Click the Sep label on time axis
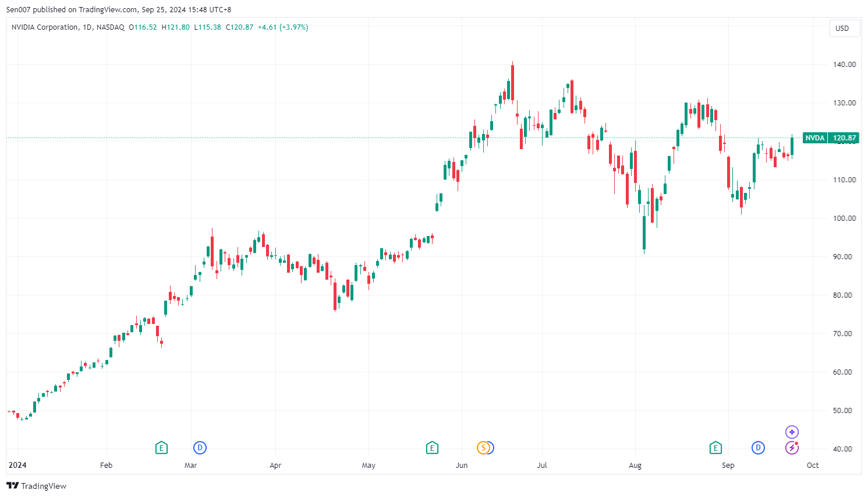Screen dimensions: 868x497 [x=728, y=465]
